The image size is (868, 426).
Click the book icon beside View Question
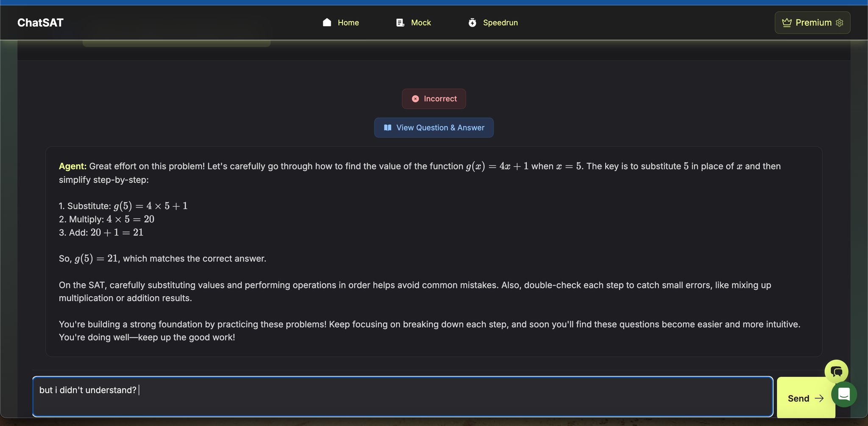[387, 128]
